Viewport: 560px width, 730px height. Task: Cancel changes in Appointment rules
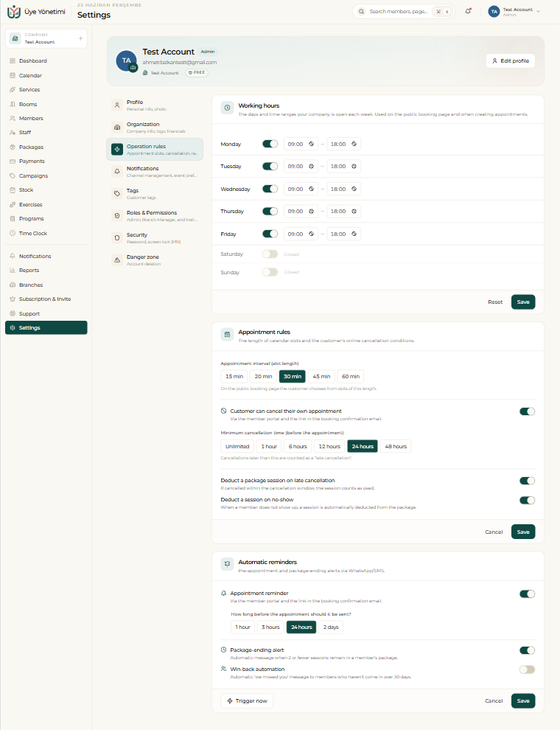(494, 532)
